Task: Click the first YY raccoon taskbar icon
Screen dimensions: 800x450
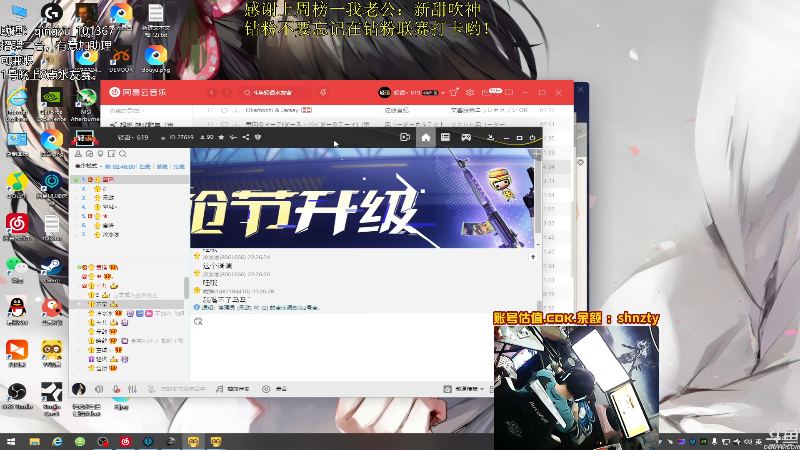Action: pos(193,442)
